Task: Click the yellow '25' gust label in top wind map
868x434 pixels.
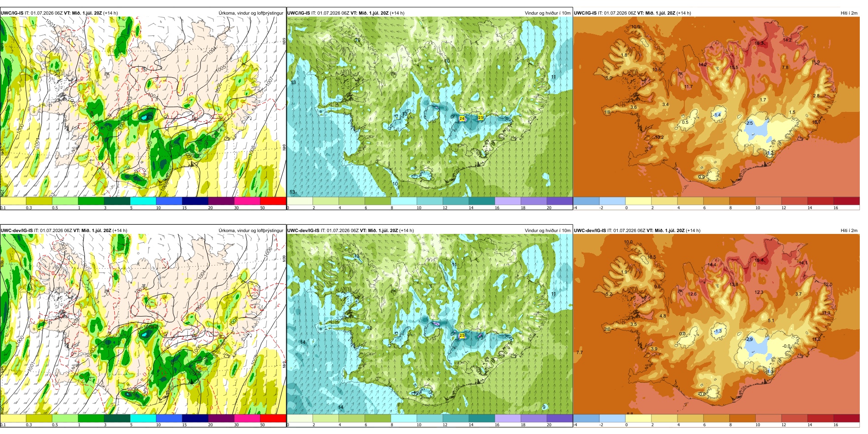Action: click(x=481, y=118)
